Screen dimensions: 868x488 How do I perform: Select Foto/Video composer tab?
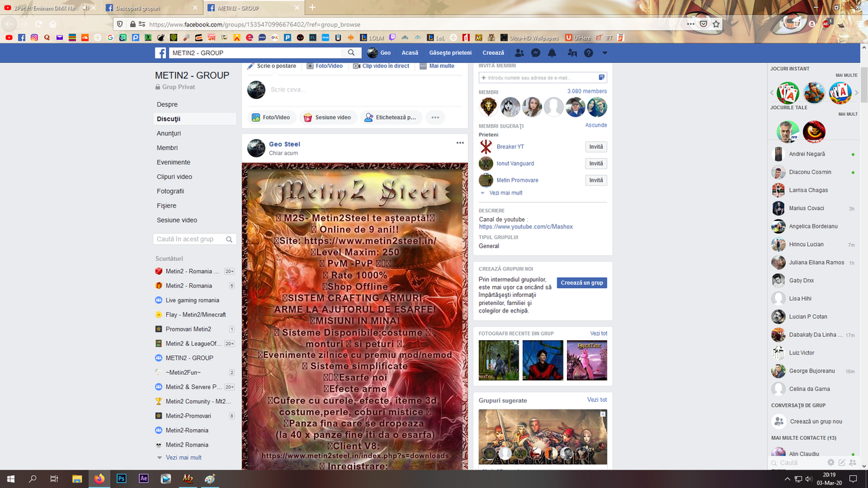coord(325,66)
